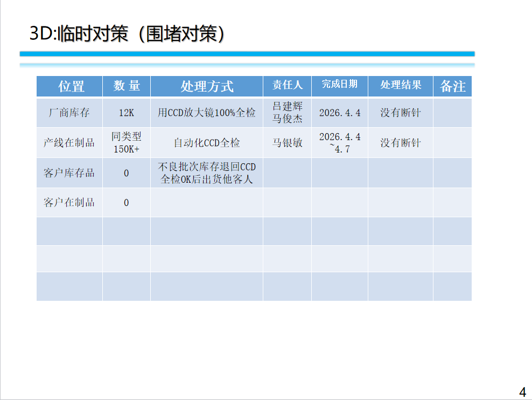This screenshot has width=532, height=400.
Task: Select the 数量 column header cell
Action: (127, 86)
